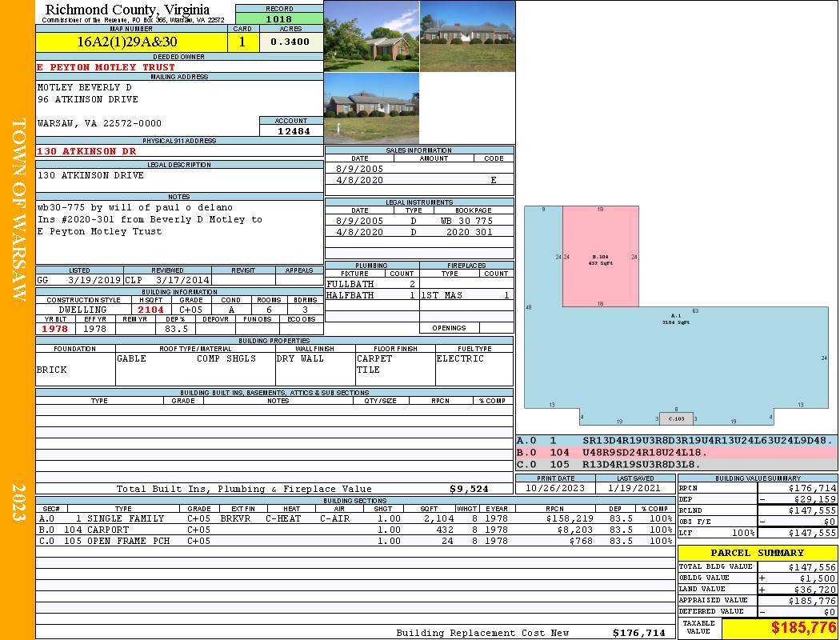The image size is (840, 640).
Task: Select deeded owner E PEYTON MOTLEY TRUST
Action: [x=106, y=67]
